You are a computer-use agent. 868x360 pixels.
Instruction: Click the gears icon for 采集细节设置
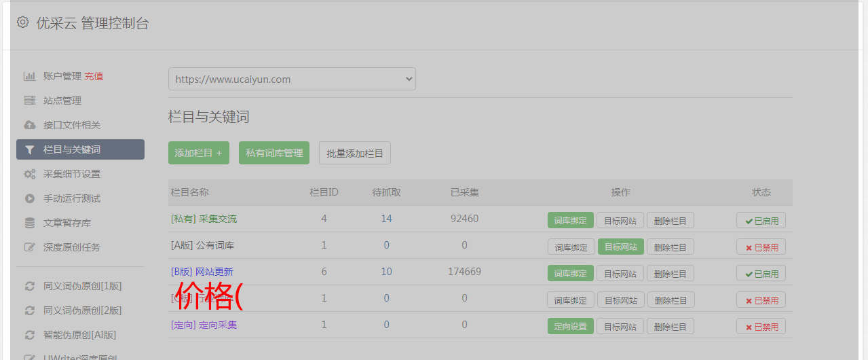click(x=30, y=174)
